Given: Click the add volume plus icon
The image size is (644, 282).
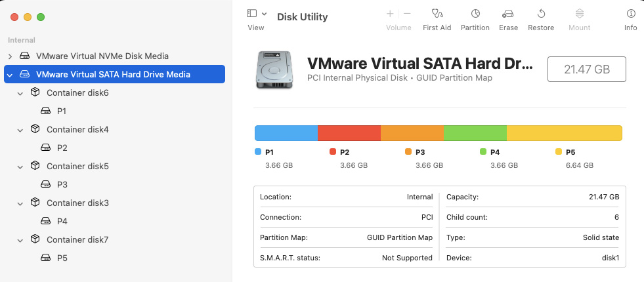Looking at the screenshot, I should [x=390, y=14].
